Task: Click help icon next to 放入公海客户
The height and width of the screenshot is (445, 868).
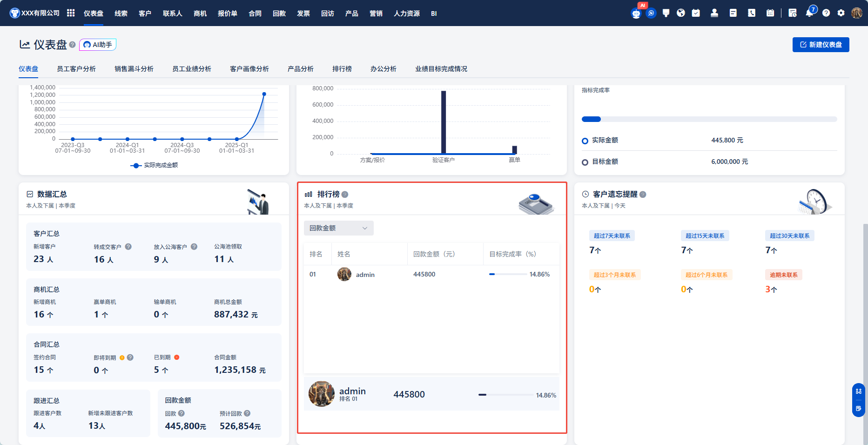Action: tap(194, 247)
